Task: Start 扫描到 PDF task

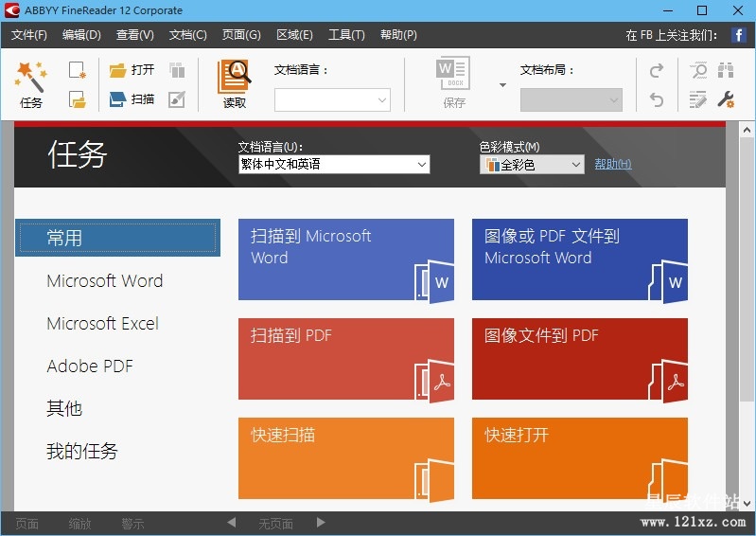Action: pos(346,359)
